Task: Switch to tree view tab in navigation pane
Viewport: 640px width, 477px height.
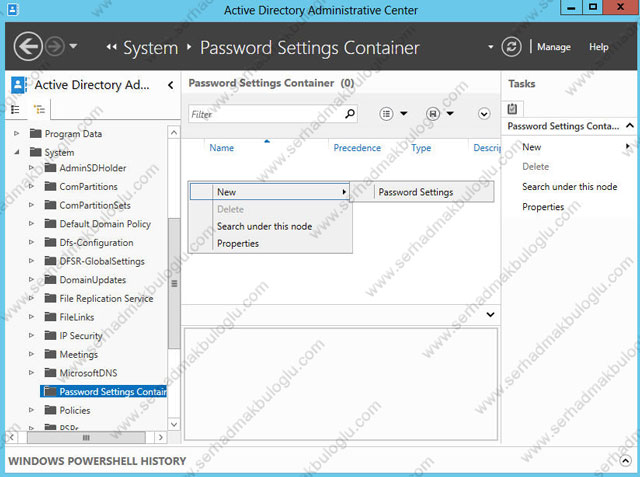Action: coord(39,110)
